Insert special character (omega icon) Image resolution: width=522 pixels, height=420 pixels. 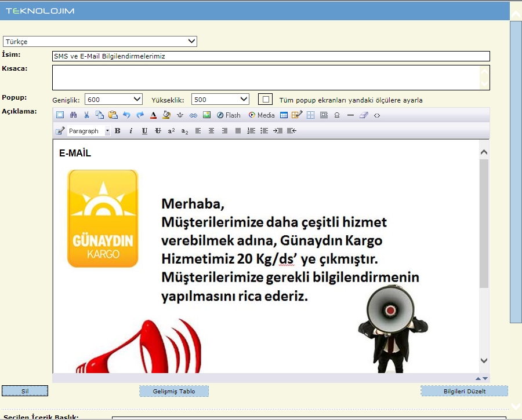(337, 115)
